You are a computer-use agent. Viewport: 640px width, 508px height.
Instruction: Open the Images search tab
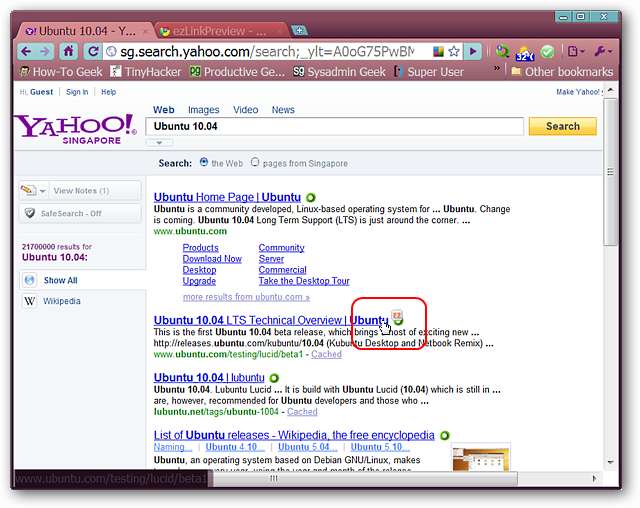pyautogui.click(x=203, y=110)
